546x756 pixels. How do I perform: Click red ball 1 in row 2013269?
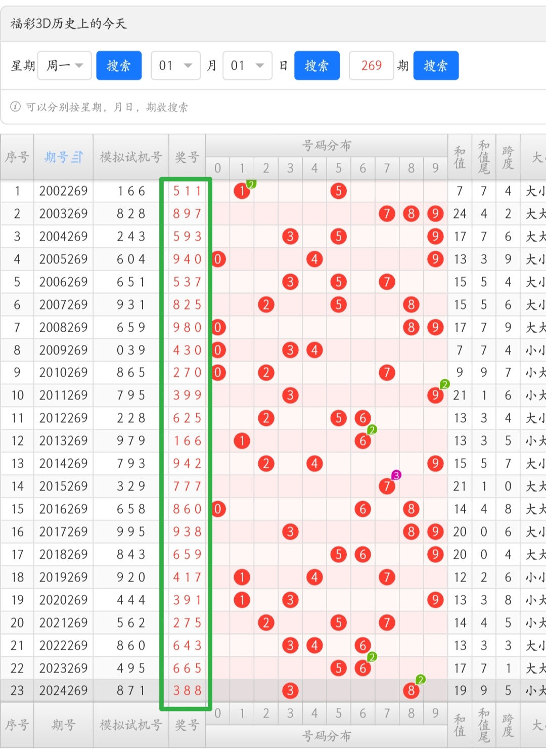(242, 441)
